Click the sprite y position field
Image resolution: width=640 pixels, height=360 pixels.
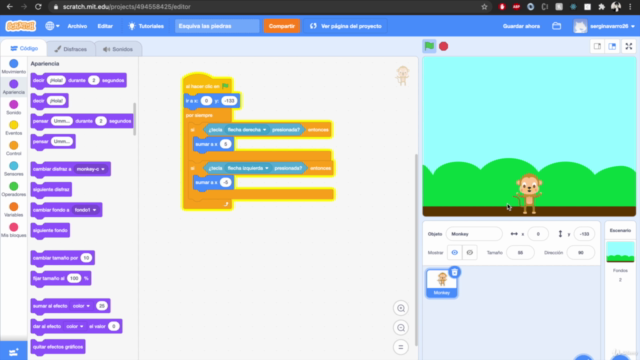tap(584, 234)
